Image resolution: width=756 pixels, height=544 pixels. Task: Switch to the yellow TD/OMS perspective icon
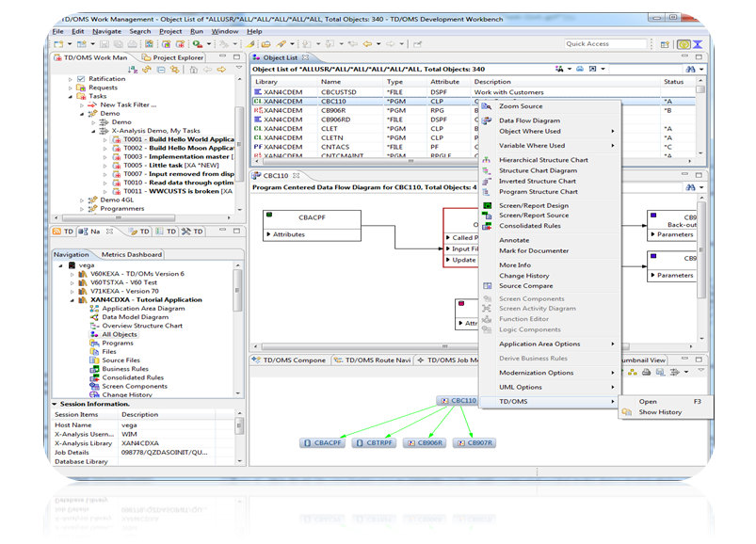[684, 44]
